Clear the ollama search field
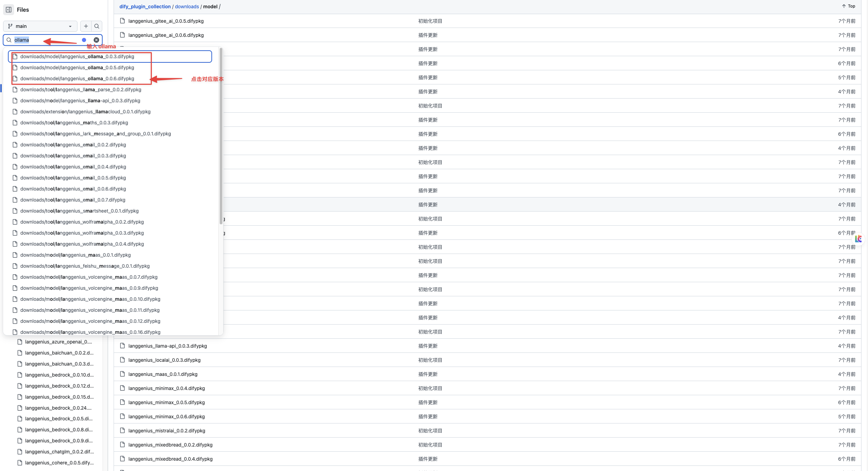This screenshot has height=471, width=868. [96, 40]
